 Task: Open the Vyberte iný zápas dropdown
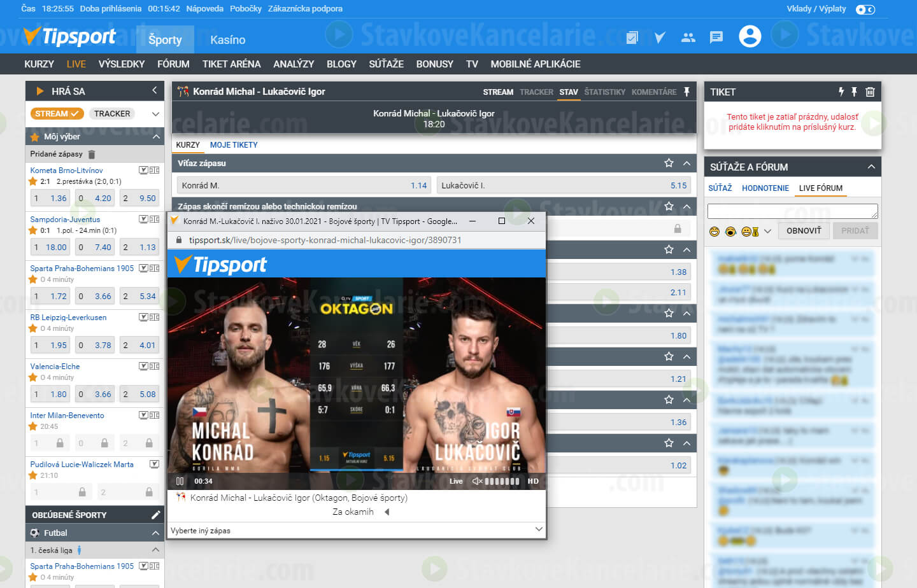[357, 530]
